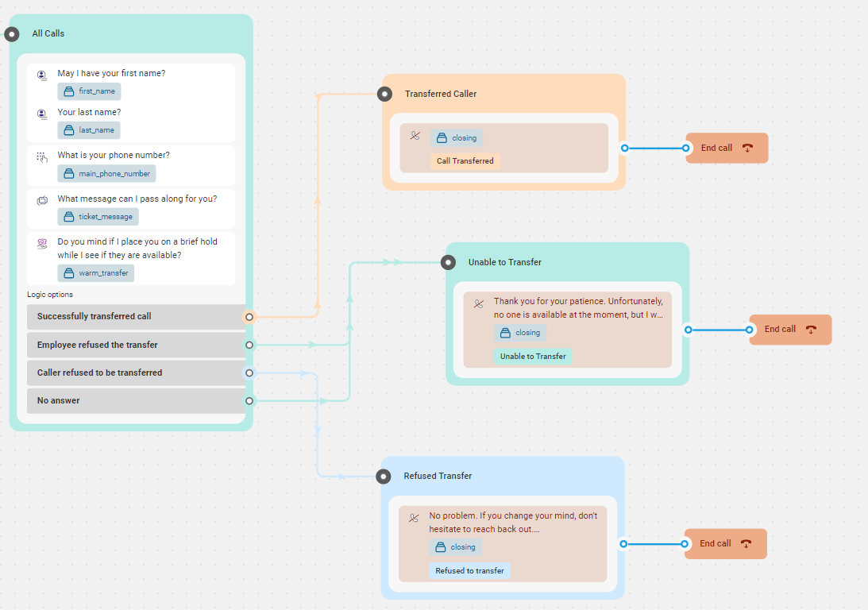The width and height of the screenshot is (868, 610).
Task: Click the 'Transferred Caller' block title
Action: pyautogui.click(x=441, y=94)
